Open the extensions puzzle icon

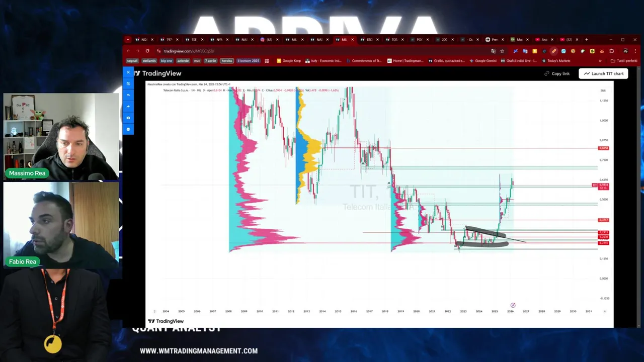click(612, 51)
